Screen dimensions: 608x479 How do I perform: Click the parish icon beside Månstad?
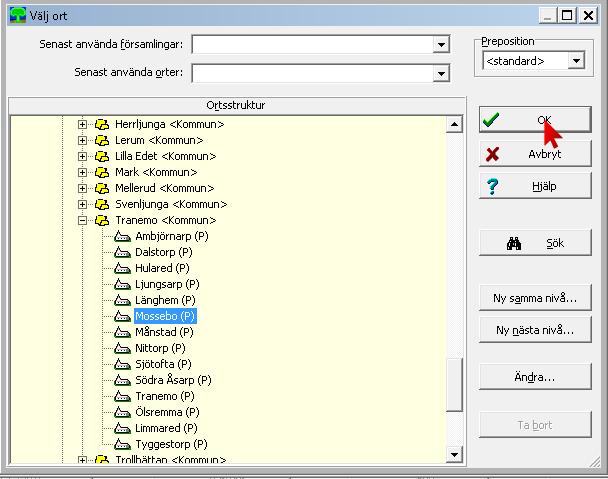point(123,332)
